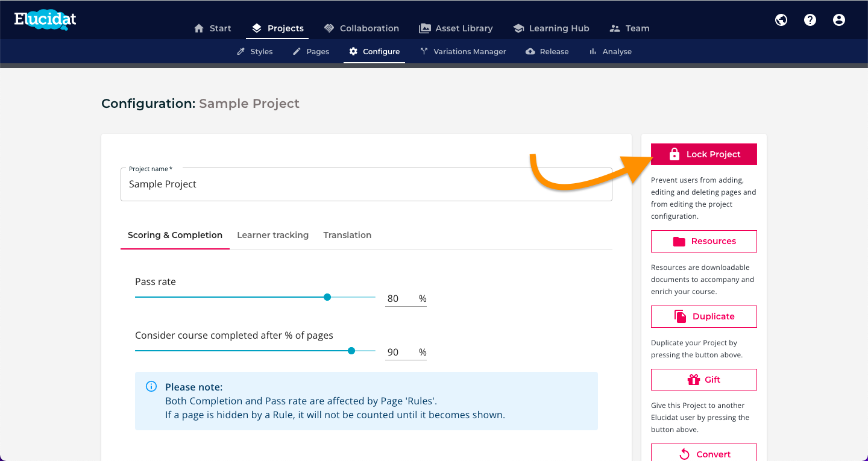Open Learning Hub in top navigation
This screenshot has height=461, width=868.
click(x=552, y=28)
